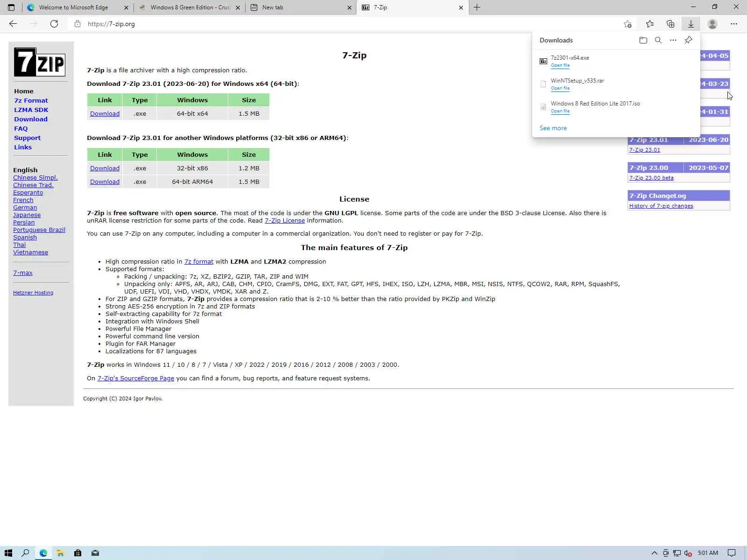Switch to the New tab tab
747x560 pixels.
301,7
